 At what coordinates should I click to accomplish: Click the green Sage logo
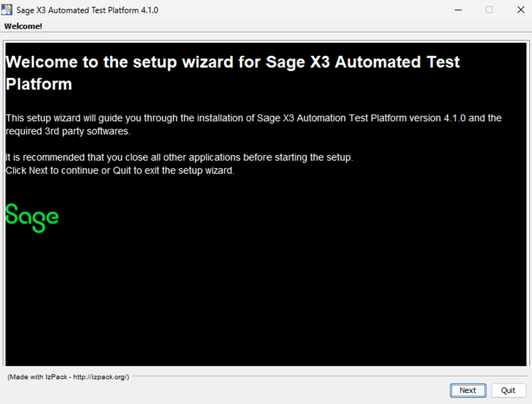(32, 218)
